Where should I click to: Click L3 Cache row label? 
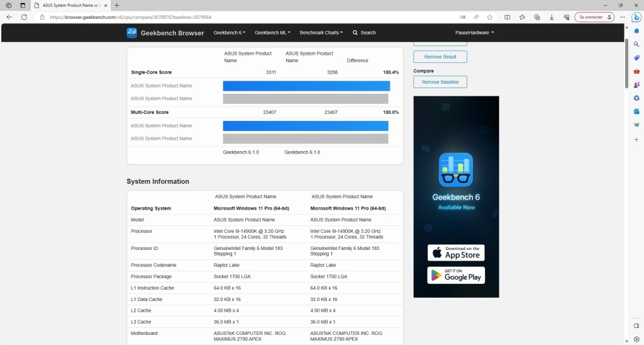point(141,322)
